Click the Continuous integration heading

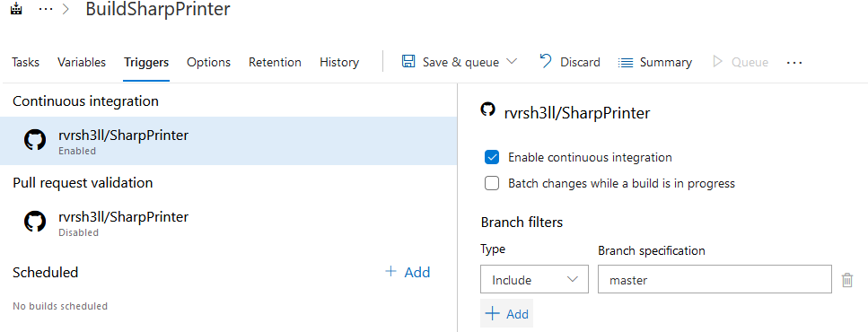85,101
